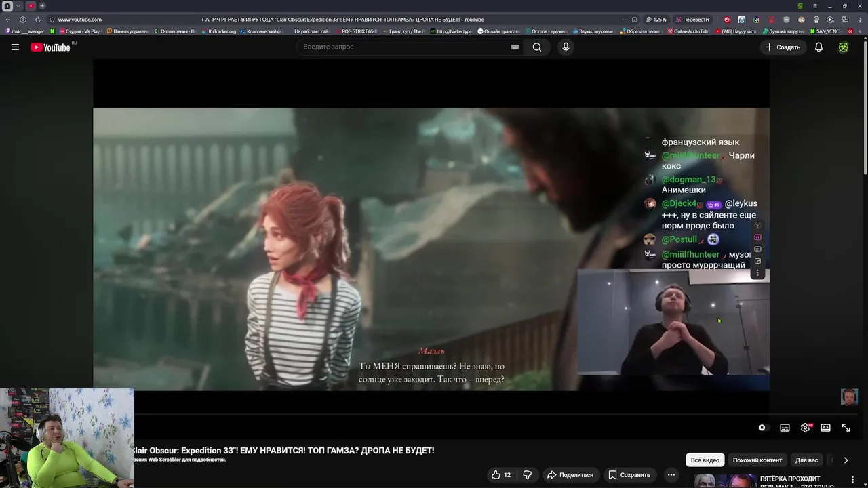
Task: Open the on-screen keyboard in search box
Action: tap(515, 47)
